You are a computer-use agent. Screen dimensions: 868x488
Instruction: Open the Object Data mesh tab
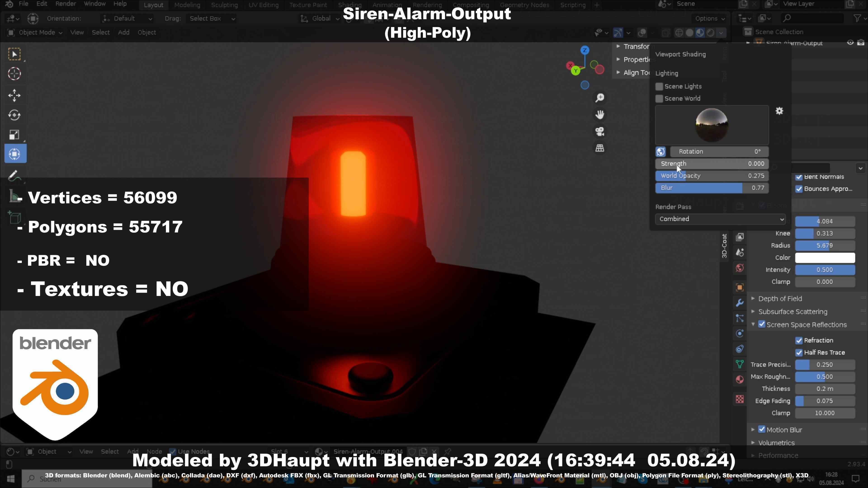[740, 364]
